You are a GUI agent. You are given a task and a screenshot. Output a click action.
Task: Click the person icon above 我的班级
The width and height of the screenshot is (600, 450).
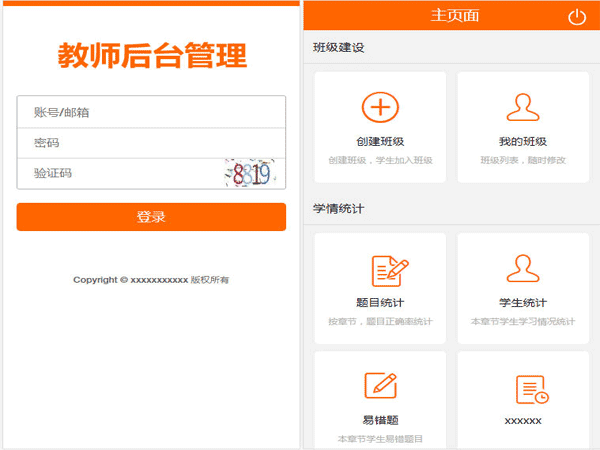(x=523, y=107)
